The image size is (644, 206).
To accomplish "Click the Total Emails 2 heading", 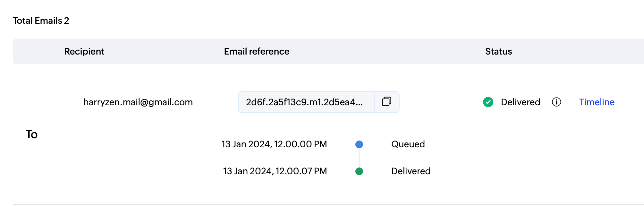I will (41, 21).
